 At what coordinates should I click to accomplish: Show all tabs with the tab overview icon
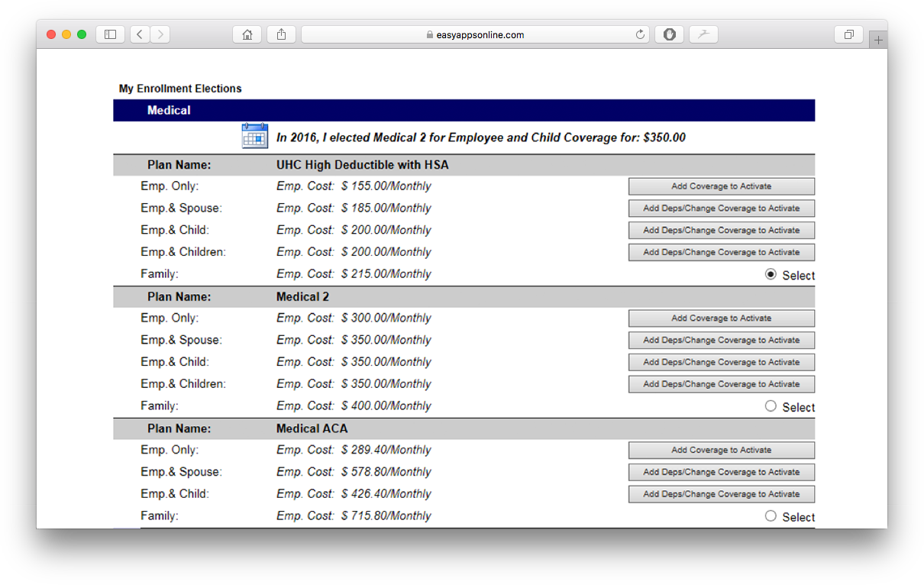(848, 34)
